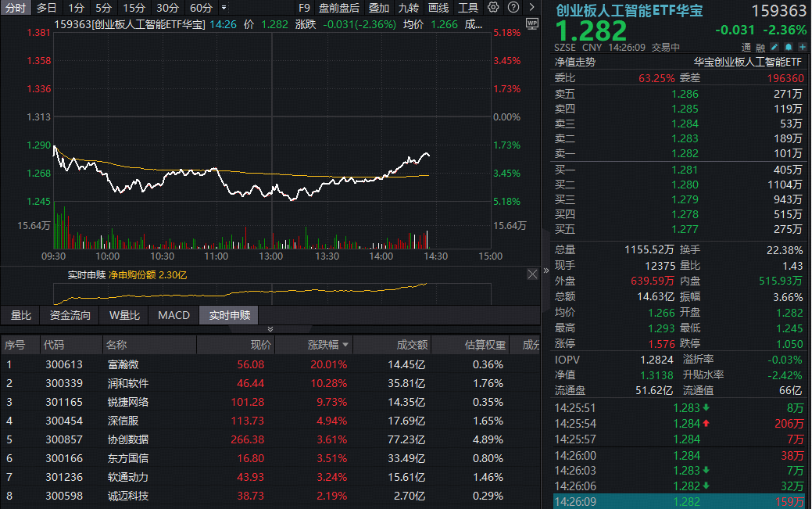
Task: Toggle the 九转 indicator
Action: pyautogui.click(x=408, y=8)
